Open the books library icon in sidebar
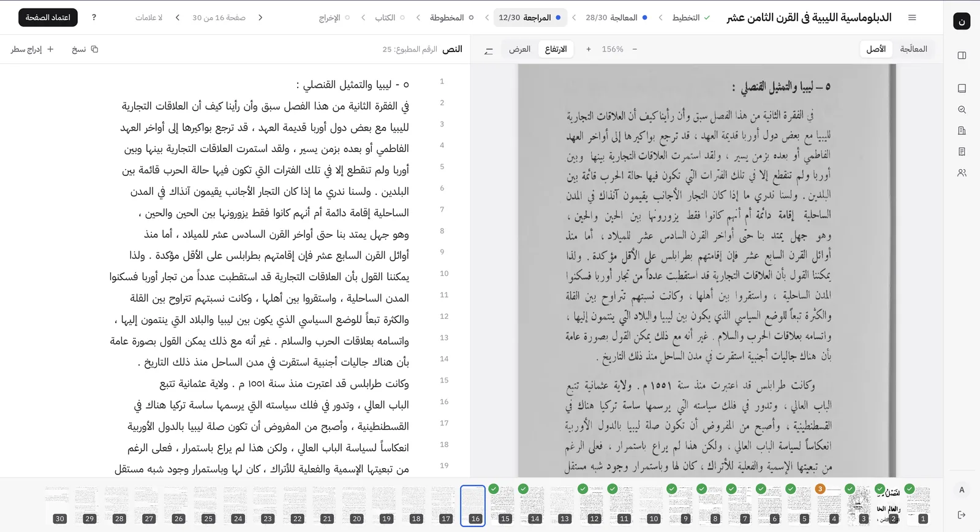980x532 pixels. (x=962, y=88)
